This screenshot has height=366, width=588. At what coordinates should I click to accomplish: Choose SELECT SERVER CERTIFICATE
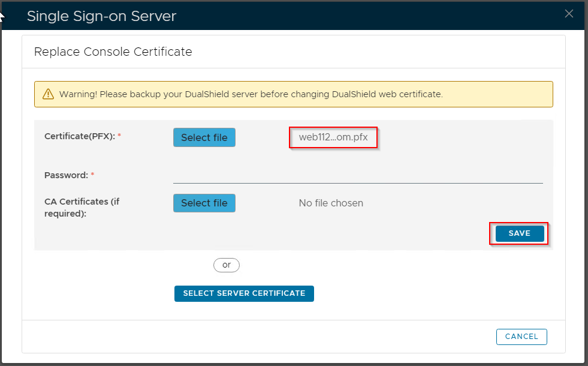coord(244,293)
